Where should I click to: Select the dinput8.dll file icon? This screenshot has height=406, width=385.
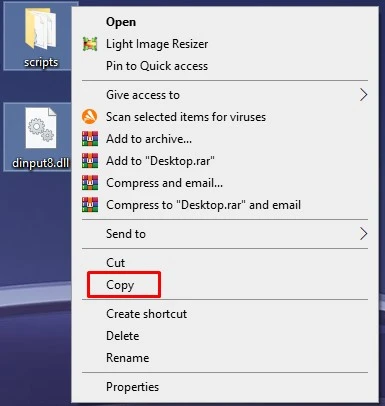(x=41, y=128)
